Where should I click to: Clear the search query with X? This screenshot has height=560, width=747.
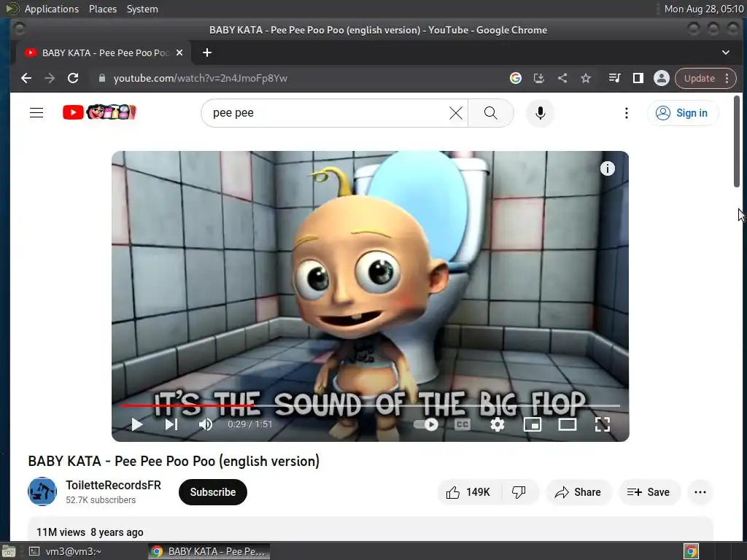pos(456,113)
